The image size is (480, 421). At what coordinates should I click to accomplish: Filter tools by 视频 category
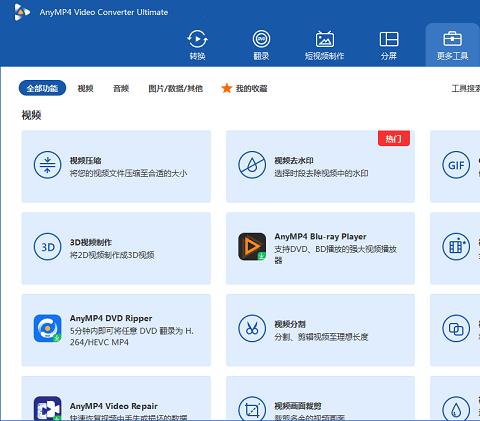coord(85,88)
